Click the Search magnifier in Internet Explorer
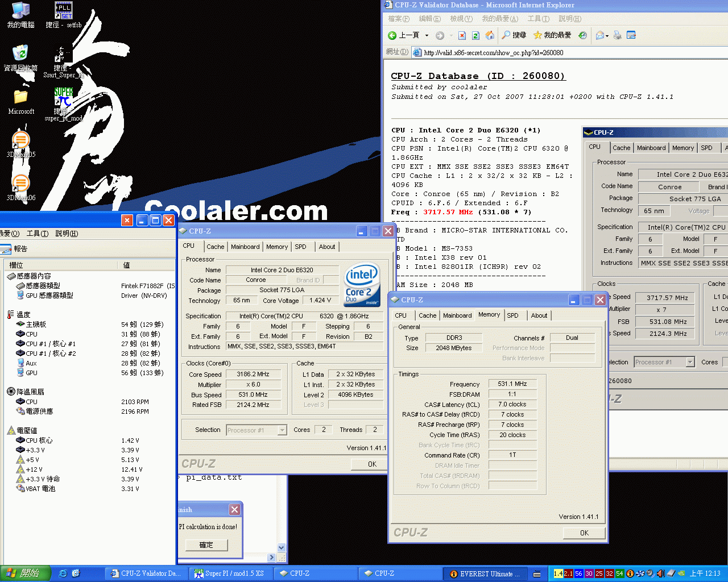Viewport: 728px width, 582px height. coord(506,35)
